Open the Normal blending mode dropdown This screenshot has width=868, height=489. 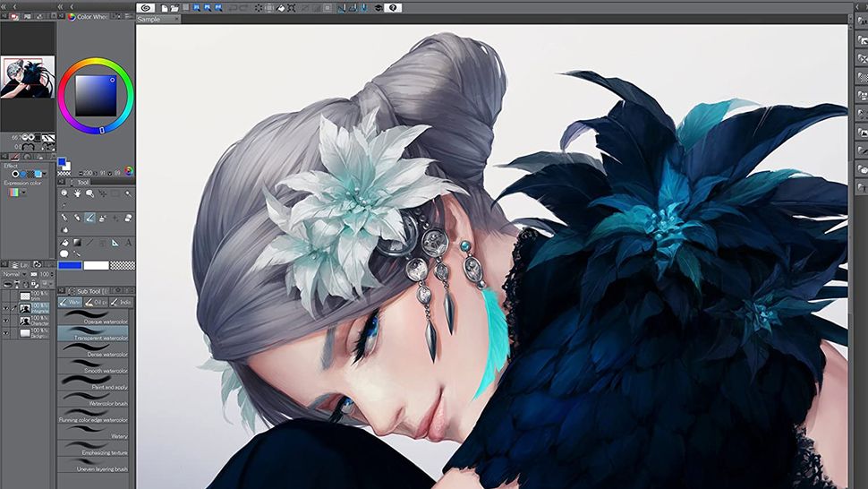pos(13,275)
